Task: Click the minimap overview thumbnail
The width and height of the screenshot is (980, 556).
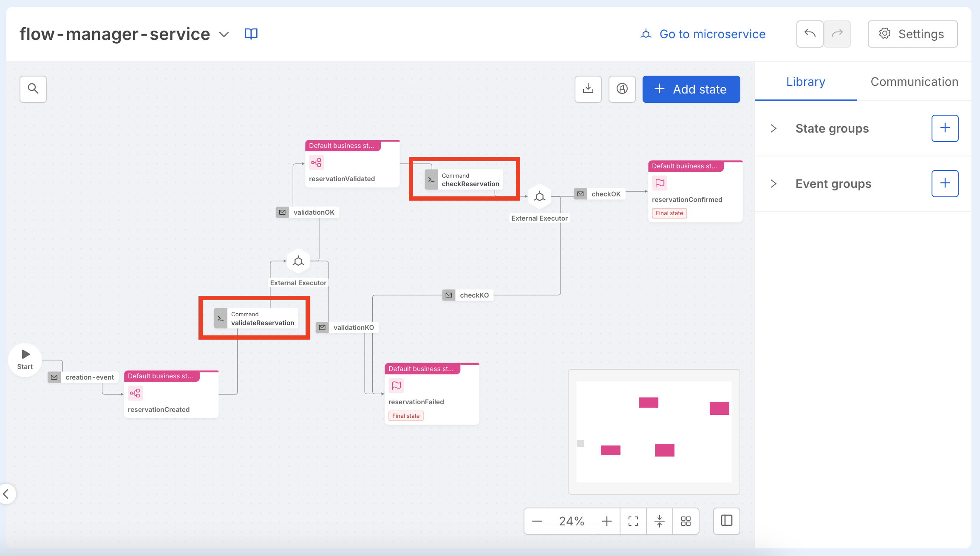Action: tap(654, 432)
